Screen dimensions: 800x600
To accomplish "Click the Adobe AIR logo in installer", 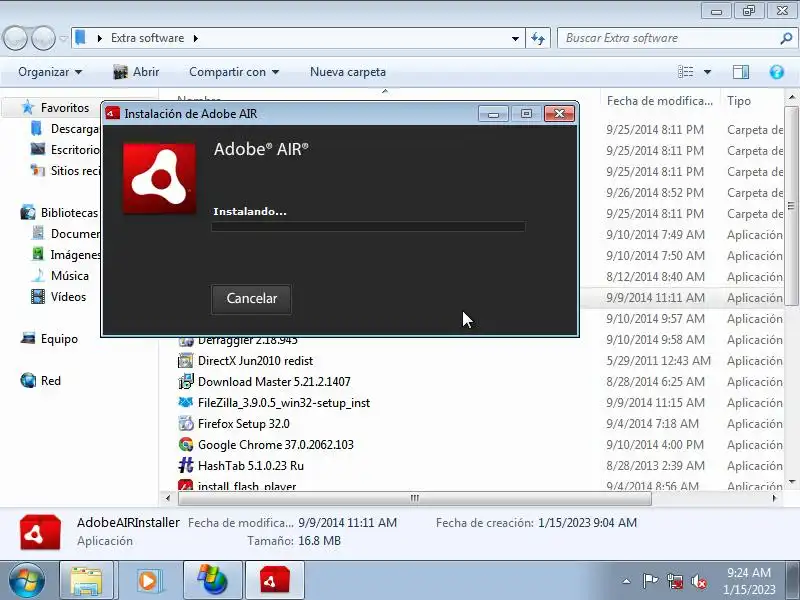I will click(160, 179).
